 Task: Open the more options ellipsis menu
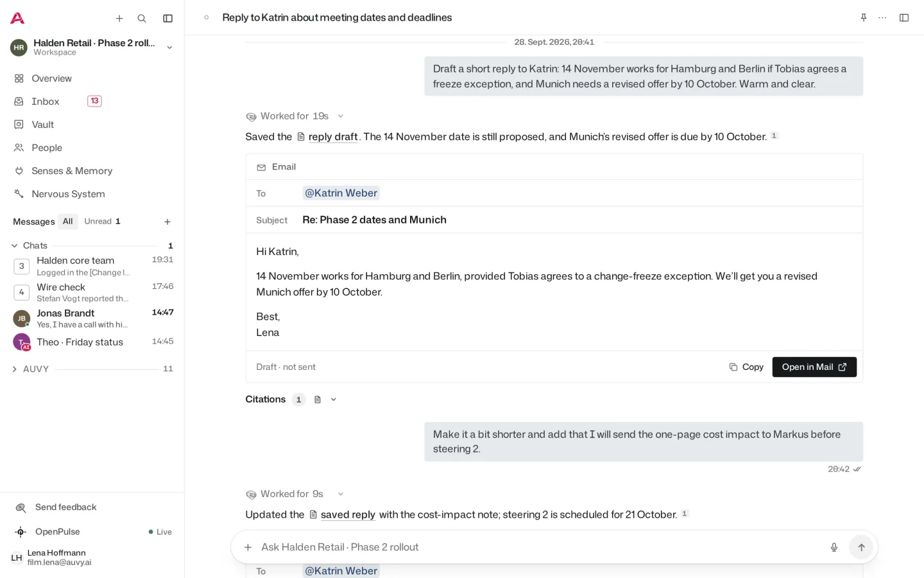(x=883, y=17)
